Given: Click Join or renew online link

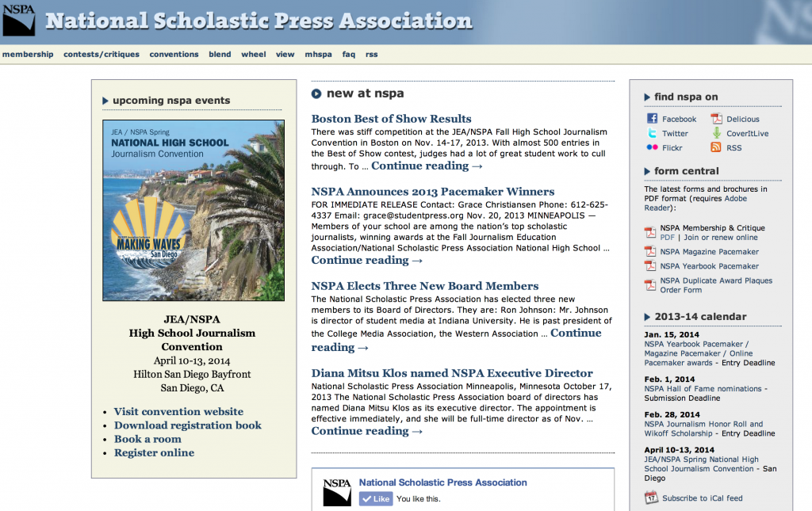Looking at the screenshot, I should click(720, 238).
